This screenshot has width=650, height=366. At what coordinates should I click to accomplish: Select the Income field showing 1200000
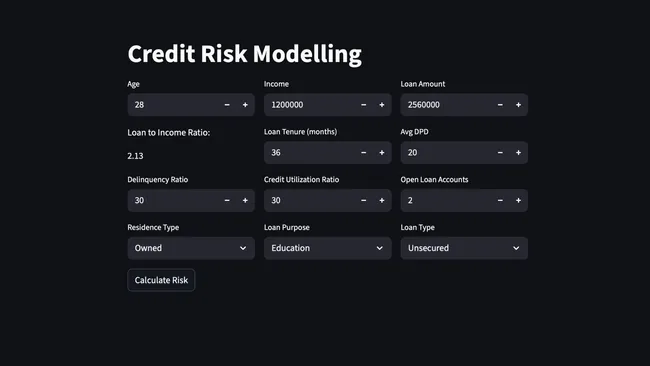pos(309,105)
